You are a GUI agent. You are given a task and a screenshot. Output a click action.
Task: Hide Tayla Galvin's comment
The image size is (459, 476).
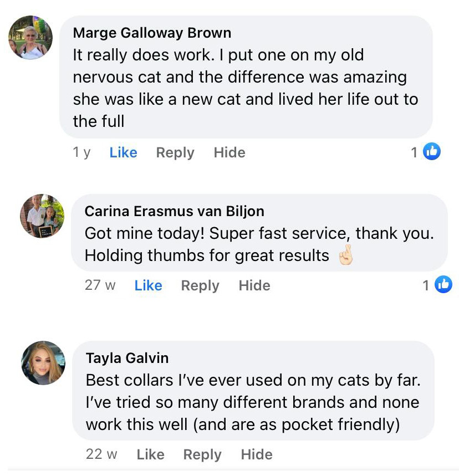point(257,454)
